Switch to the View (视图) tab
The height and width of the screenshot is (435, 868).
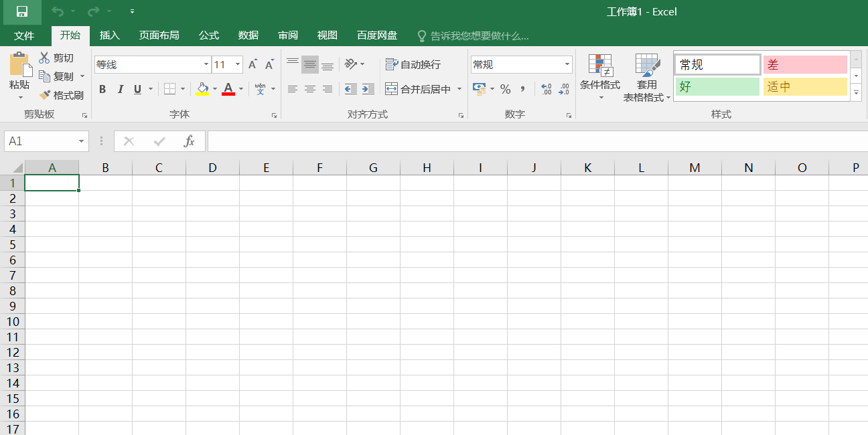pyautogui.click(x=328, y=35)
